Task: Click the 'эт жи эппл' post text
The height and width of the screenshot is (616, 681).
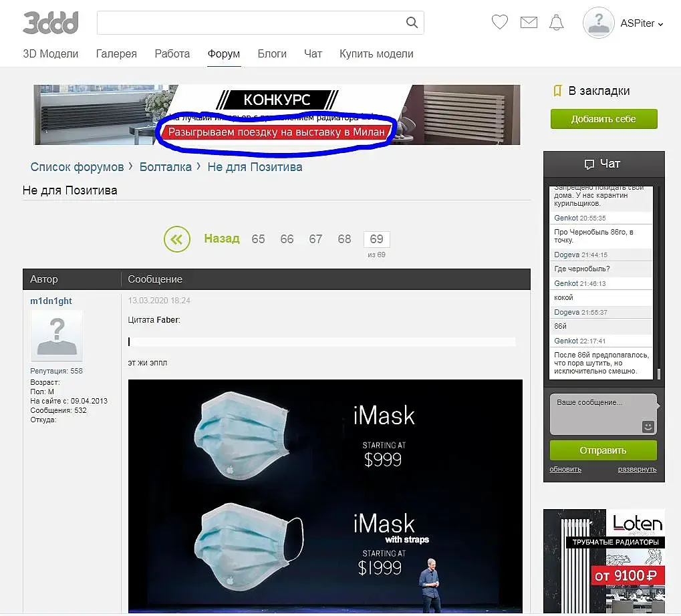Action: click(x=147, y=363)
